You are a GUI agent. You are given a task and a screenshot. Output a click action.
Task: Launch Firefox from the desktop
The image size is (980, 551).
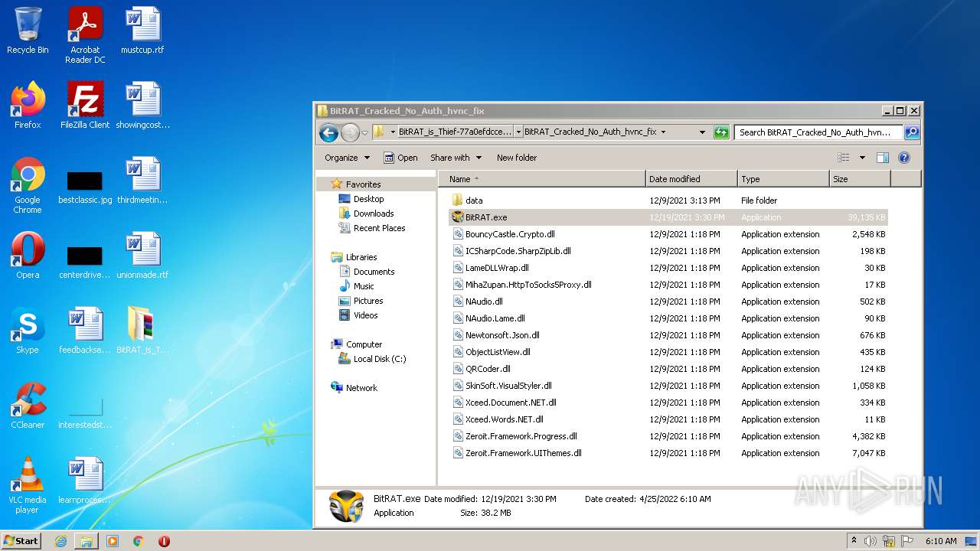[28, 106]
